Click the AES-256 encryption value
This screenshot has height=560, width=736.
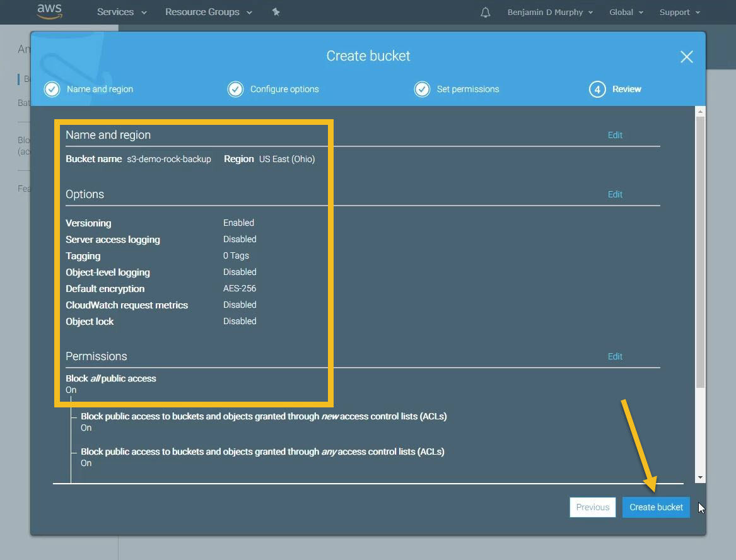click(240, 288)
